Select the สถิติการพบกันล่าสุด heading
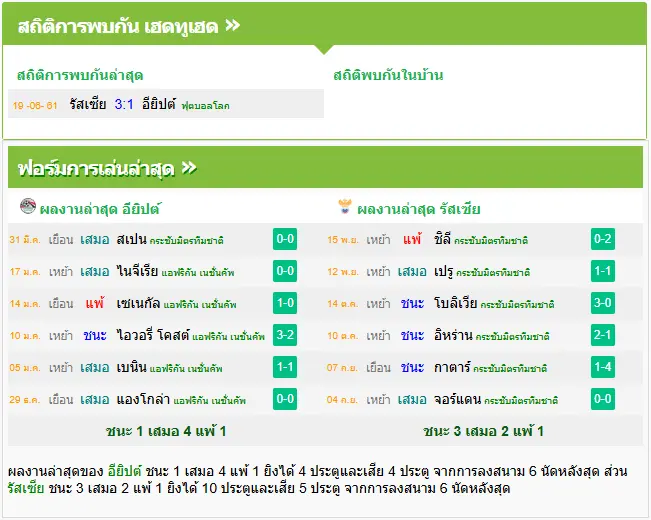The image size is (651, 520). [x=80, y=75]
